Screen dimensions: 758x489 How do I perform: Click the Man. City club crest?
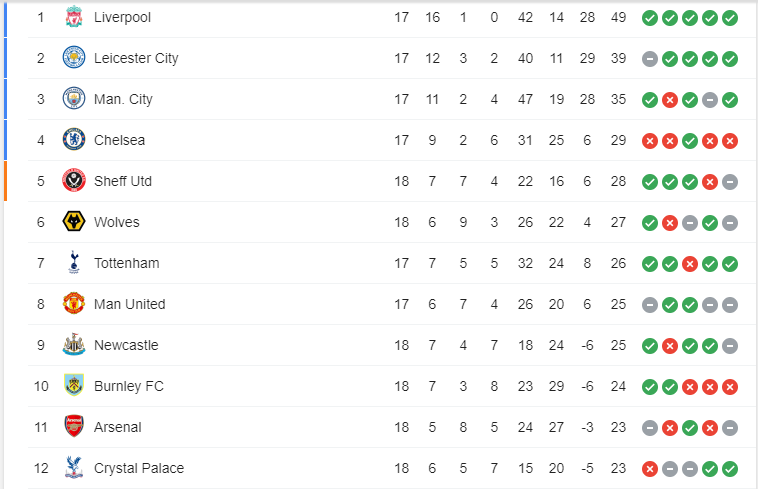tap(74, 99)
